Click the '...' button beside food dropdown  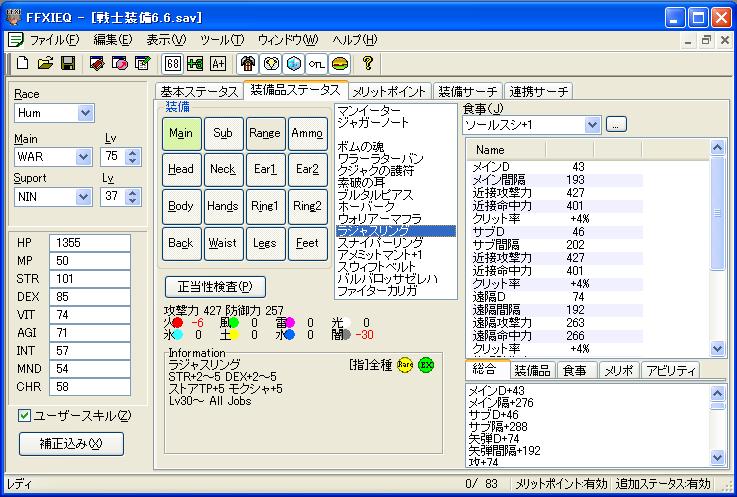(616, 124)
